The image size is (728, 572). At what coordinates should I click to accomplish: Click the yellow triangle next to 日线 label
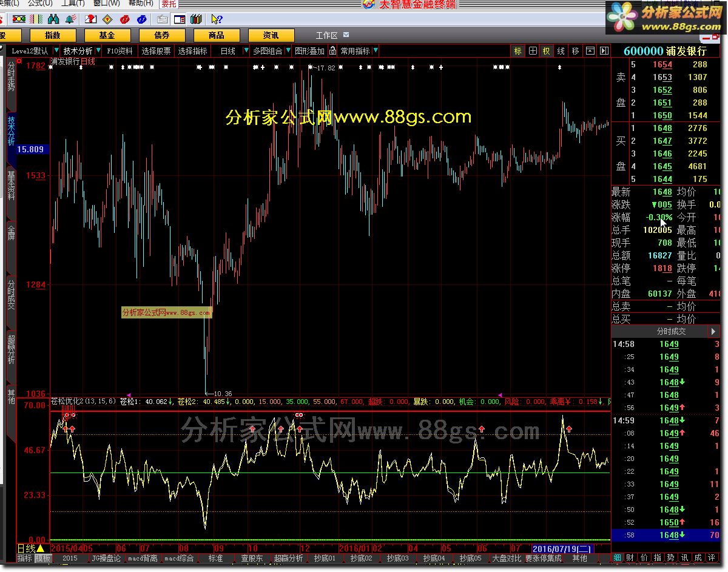40,548
